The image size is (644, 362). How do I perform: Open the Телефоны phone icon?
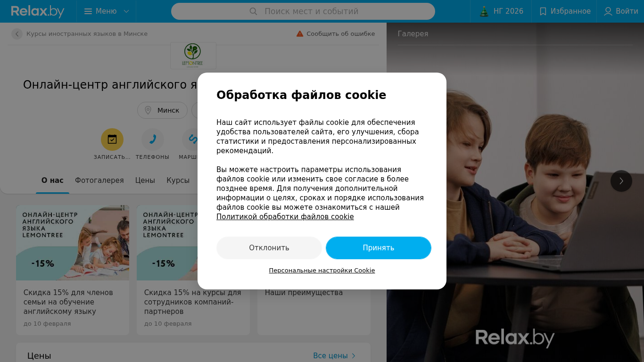point(153,140)
